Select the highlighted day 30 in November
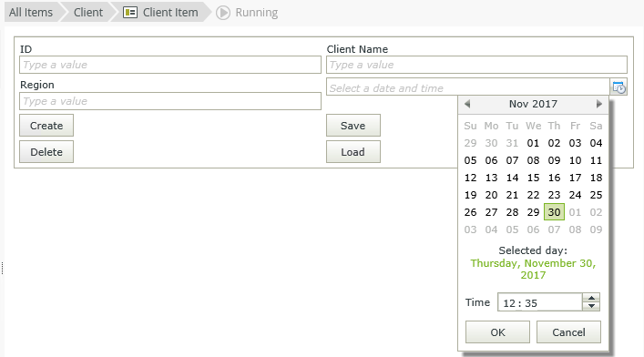Screen dimensions: 644x357 pyautogui.click(x=554, y=212)
